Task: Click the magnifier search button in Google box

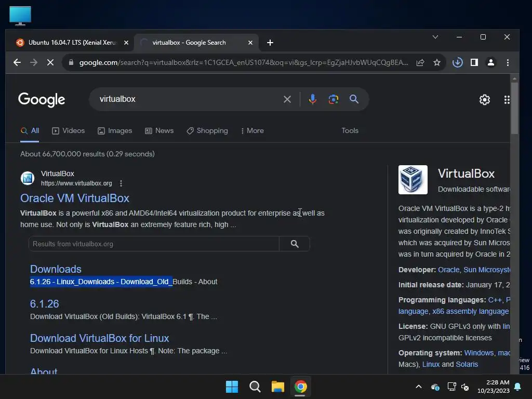Action: click(x=354, y=99)
